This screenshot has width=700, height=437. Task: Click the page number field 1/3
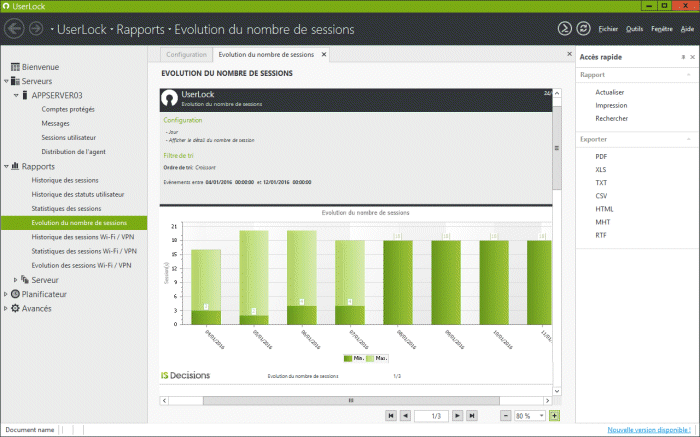click(431, 416)
